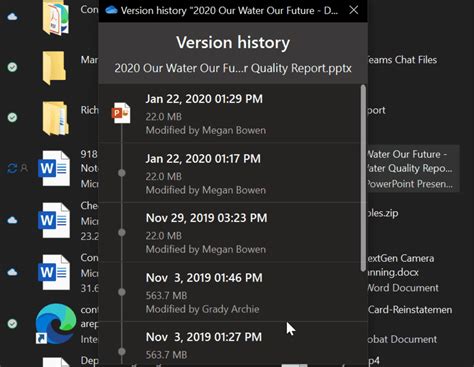Select the '.zip' file in File Explorer

point(383,213)
